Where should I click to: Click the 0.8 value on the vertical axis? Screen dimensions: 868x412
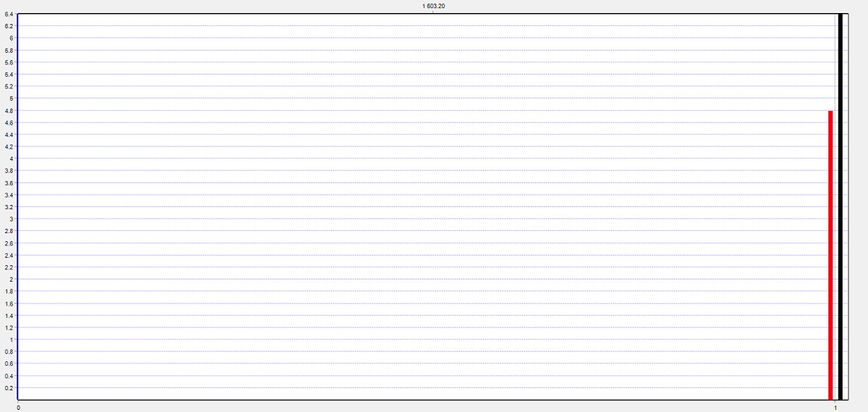pyautogui.click(x=9, y=351)
